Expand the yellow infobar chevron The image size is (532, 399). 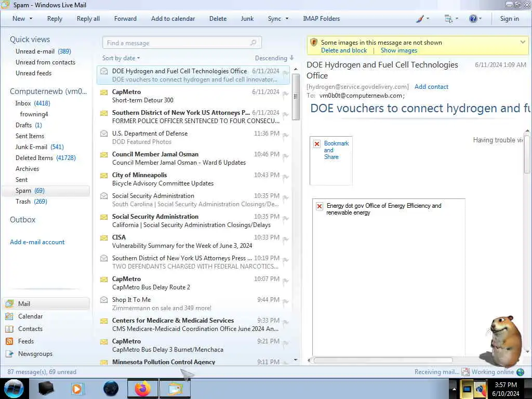[523, 42]
